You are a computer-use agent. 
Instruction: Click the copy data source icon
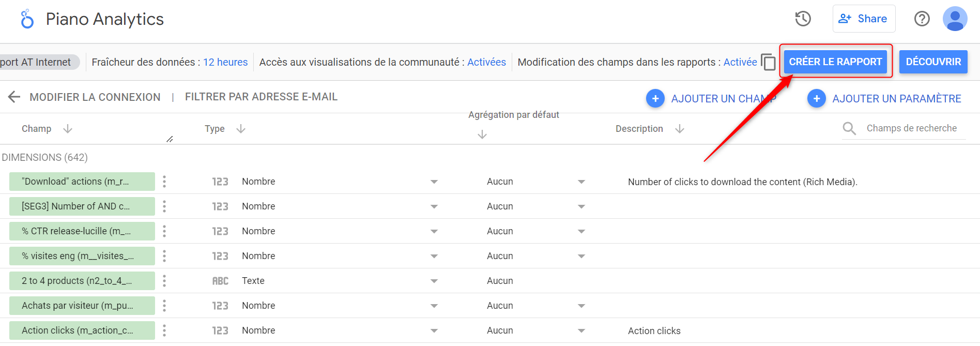tap(769, 62)
